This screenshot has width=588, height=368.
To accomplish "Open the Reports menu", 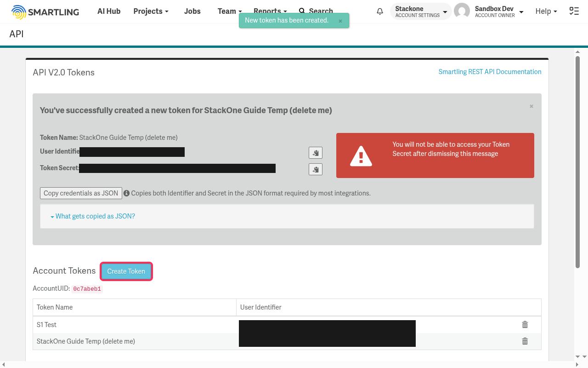I will point(270,11).
